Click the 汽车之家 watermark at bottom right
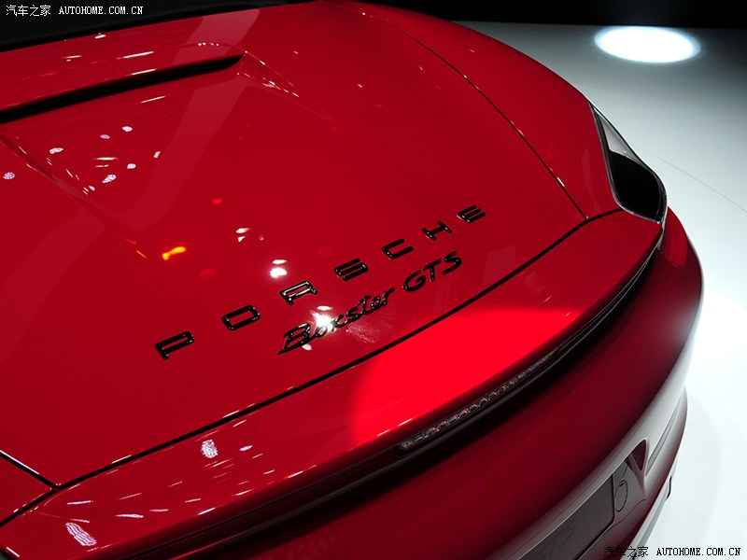The image size is (747, 560). tap(626, 552)
